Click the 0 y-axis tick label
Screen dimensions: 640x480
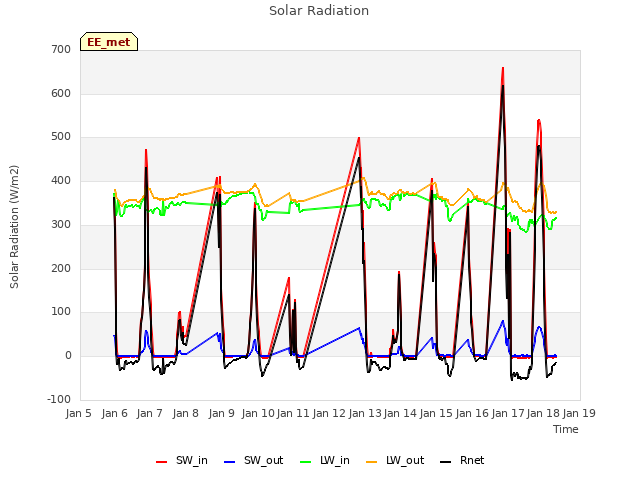point(68,356)
